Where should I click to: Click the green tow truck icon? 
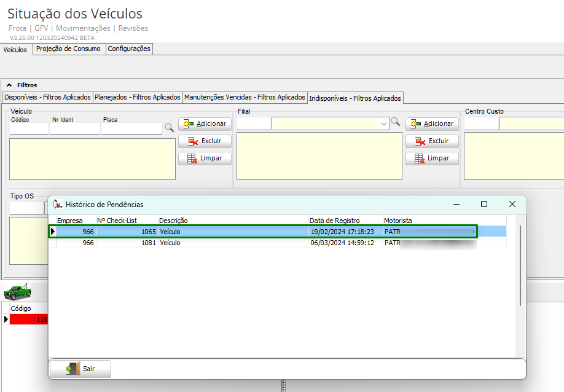click(x=17, y=292)
